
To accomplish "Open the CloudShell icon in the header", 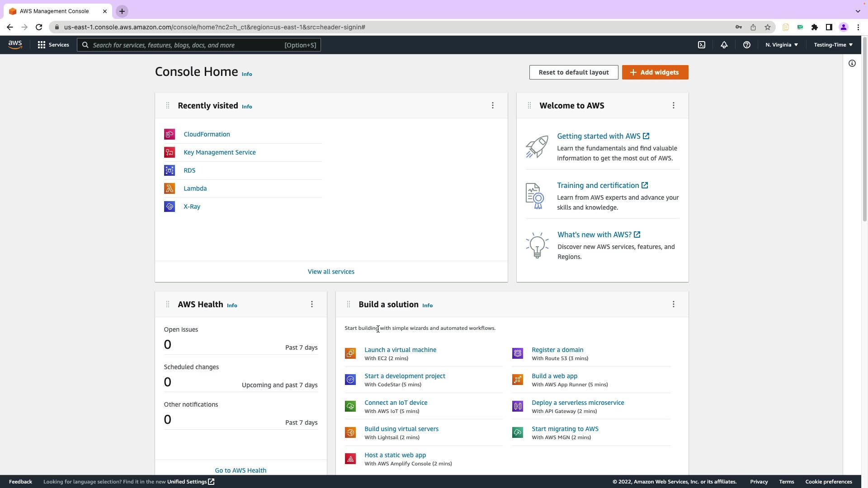I will click(701, 45).
